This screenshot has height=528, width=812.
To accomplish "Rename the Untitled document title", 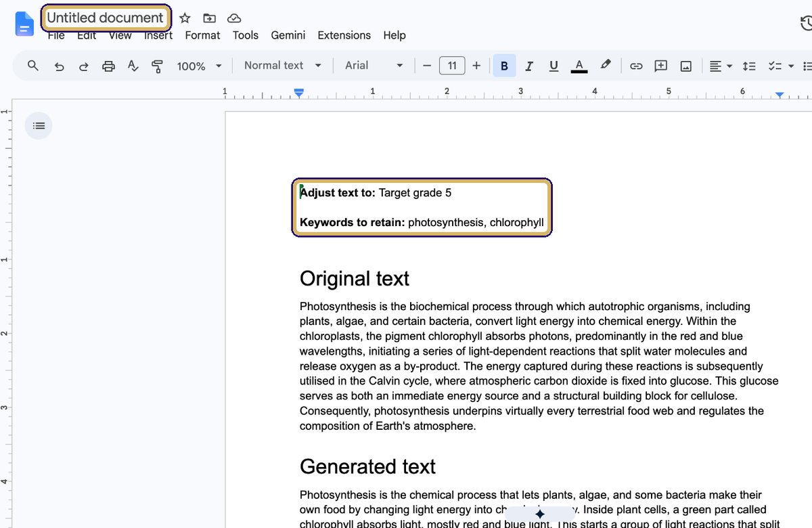I will coord(106,18).
